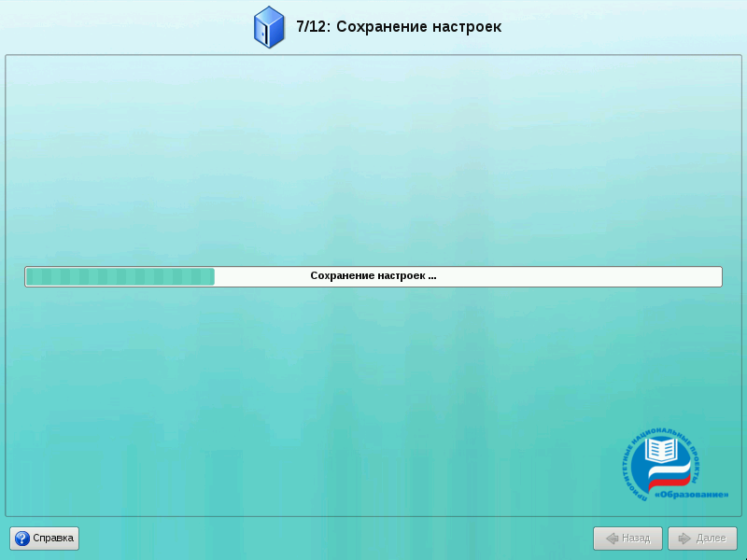Click the right end of the progress bar
Image resolution: width=747 pixels, height=560 pixels.
click(717, 276)
